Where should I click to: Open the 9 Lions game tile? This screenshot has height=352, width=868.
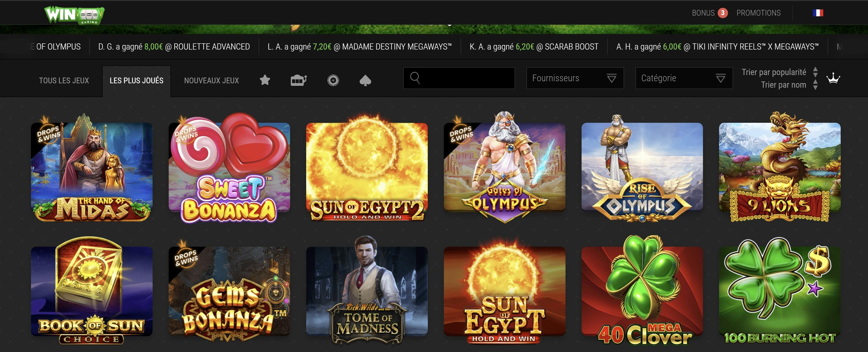780,168
